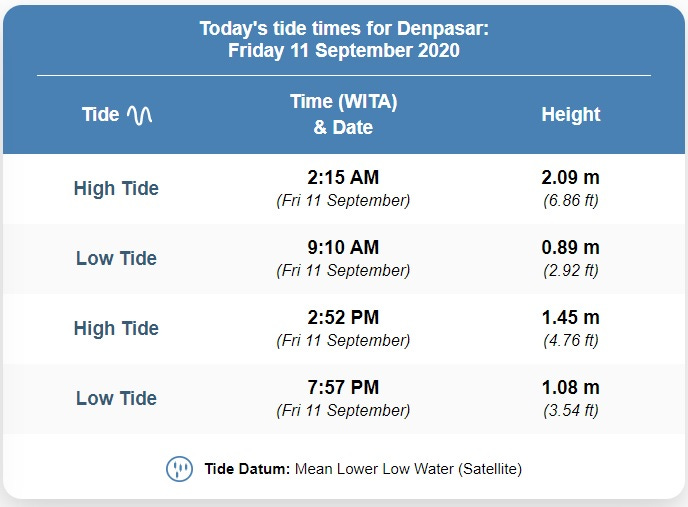The width and height of the screenshot is (688, 507).
Task: Click the 2:52 PM High Tide label
Action: point(116,328)
